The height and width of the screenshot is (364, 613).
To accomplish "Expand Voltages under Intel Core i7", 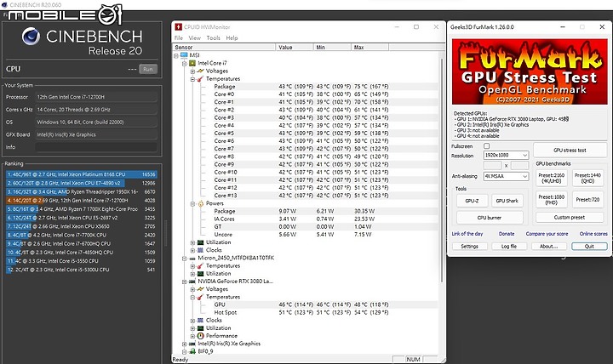I will pos(192,71).
